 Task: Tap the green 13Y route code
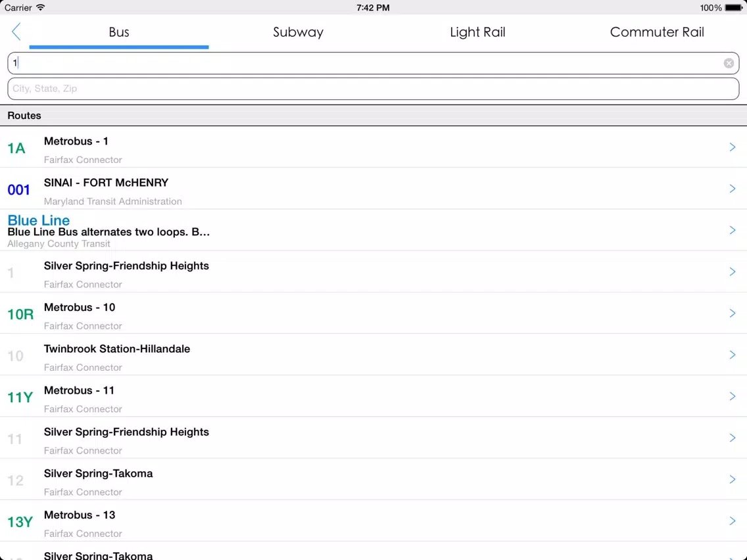[20, 522]
